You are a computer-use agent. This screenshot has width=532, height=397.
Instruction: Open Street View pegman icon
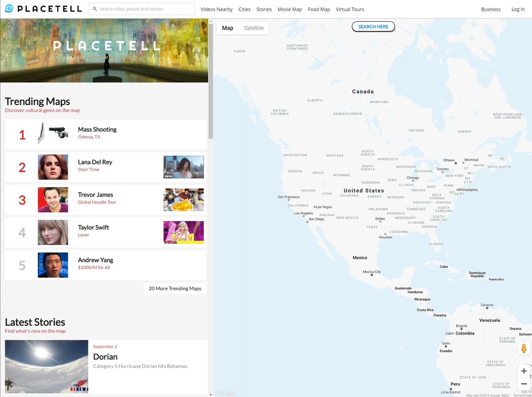(x=524, y=349)
